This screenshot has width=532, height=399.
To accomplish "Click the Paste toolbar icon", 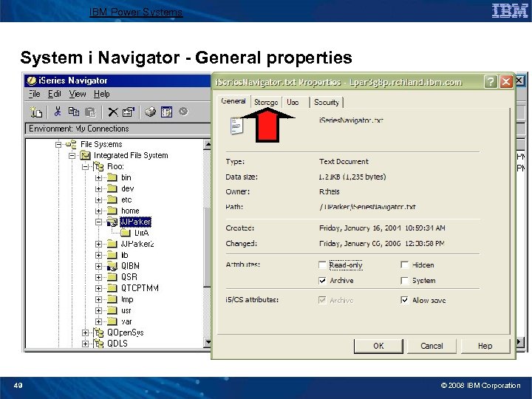I will point(90,112).
